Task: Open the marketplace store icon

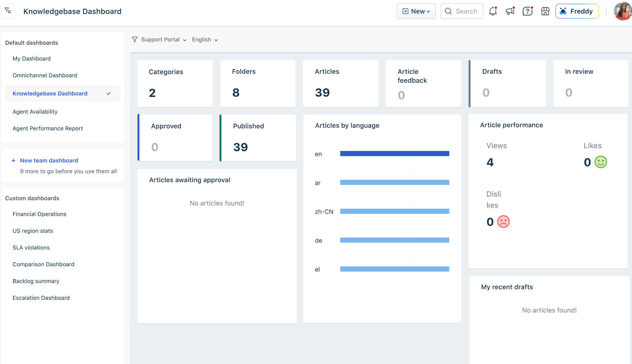Action: [x=545, y=11]
